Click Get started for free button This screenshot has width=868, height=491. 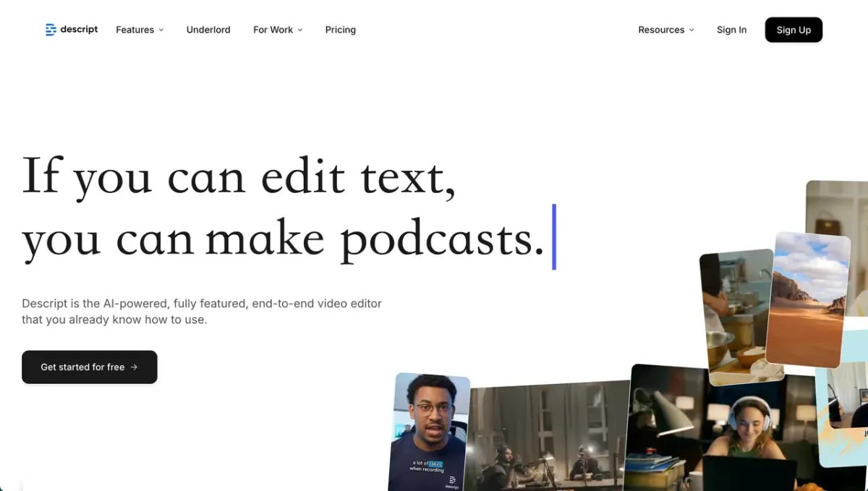90,367
